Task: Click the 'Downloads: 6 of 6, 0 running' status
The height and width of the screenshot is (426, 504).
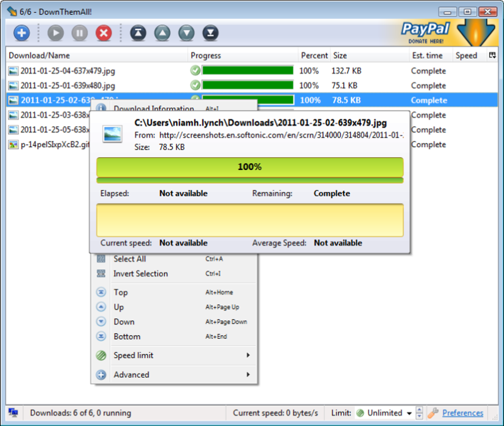Action: (81, 413)
